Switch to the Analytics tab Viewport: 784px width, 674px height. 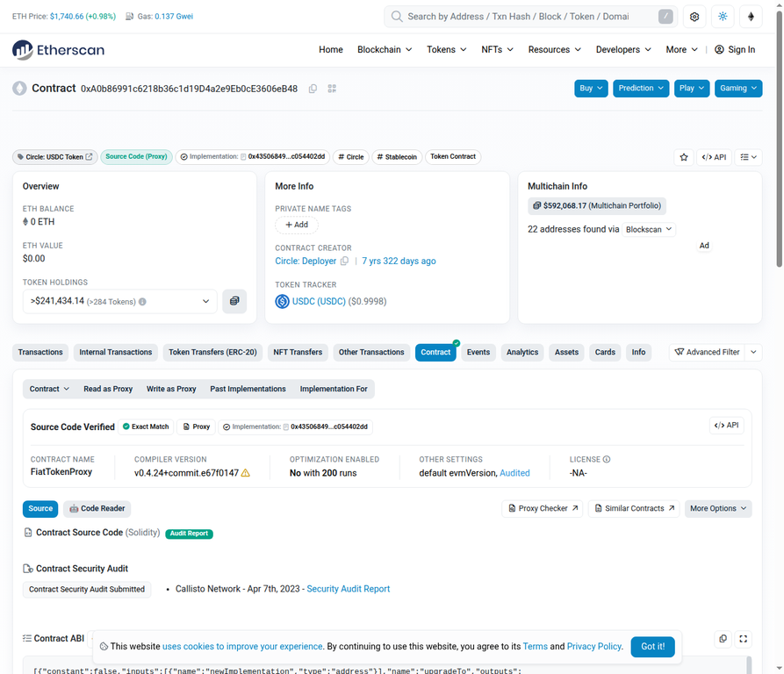click(x=522, y=352)
